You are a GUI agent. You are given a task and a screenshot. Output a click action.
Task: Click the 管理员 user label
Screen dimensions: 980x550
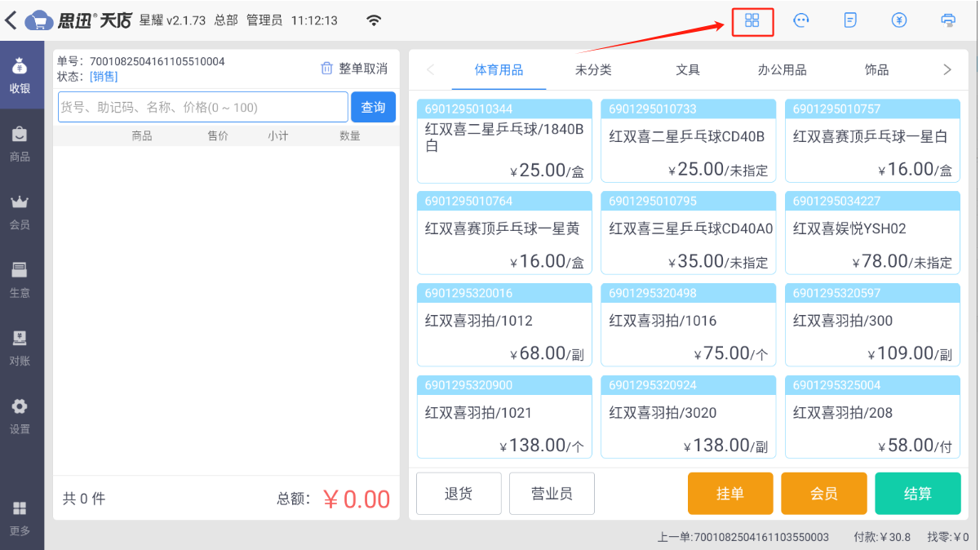coord(264,20)
